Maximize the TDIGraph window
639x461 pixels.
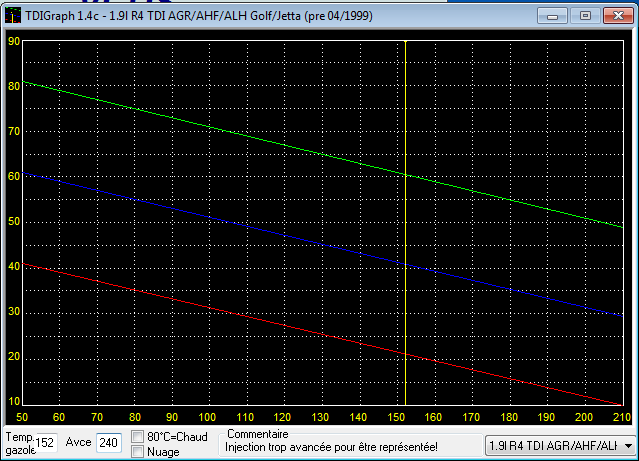pos(583,15)
